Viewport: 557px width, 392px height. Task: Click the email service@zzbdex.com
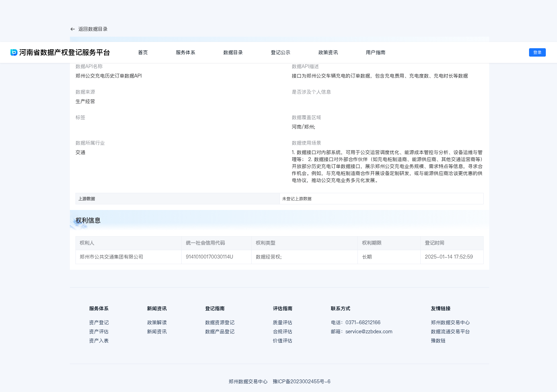(369, 332)
